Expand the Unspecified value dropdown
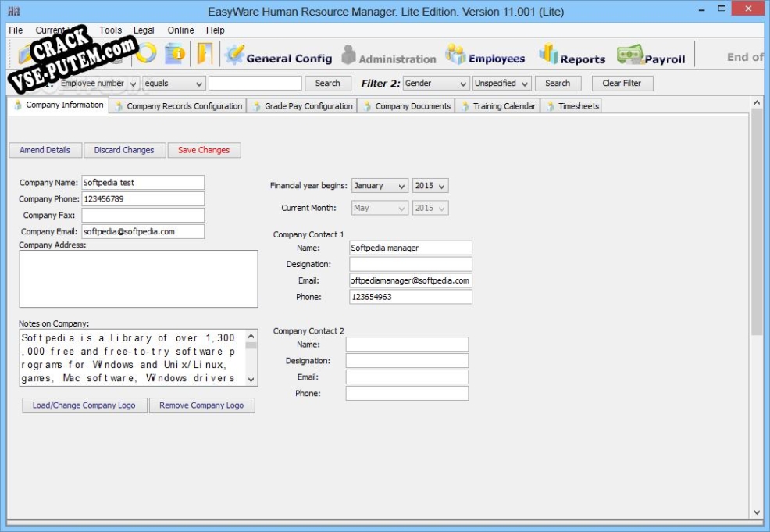 coord(501,84)
